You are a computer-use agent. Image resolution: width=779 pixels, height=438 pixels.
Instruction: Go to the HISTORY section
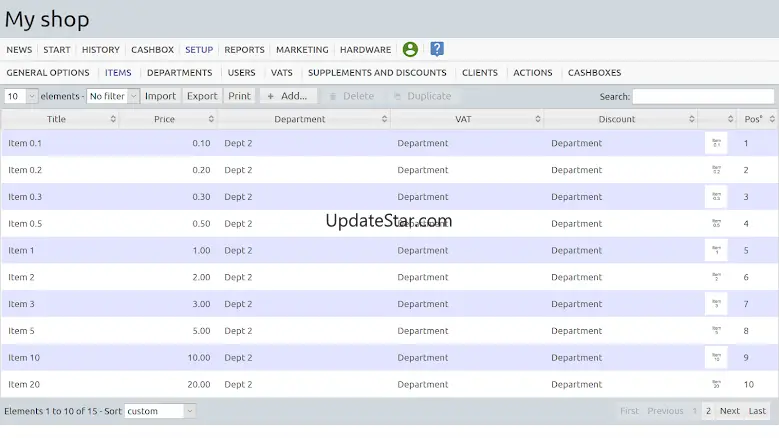coord(101,50)
